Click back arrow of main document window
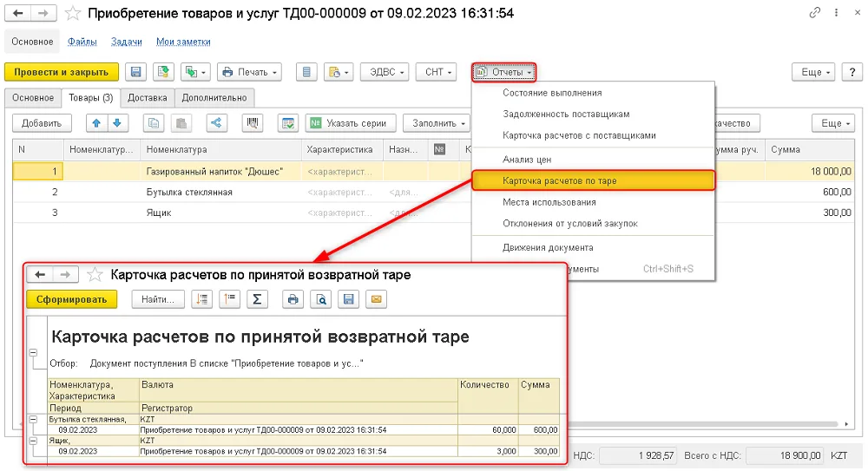 (17, 13)
